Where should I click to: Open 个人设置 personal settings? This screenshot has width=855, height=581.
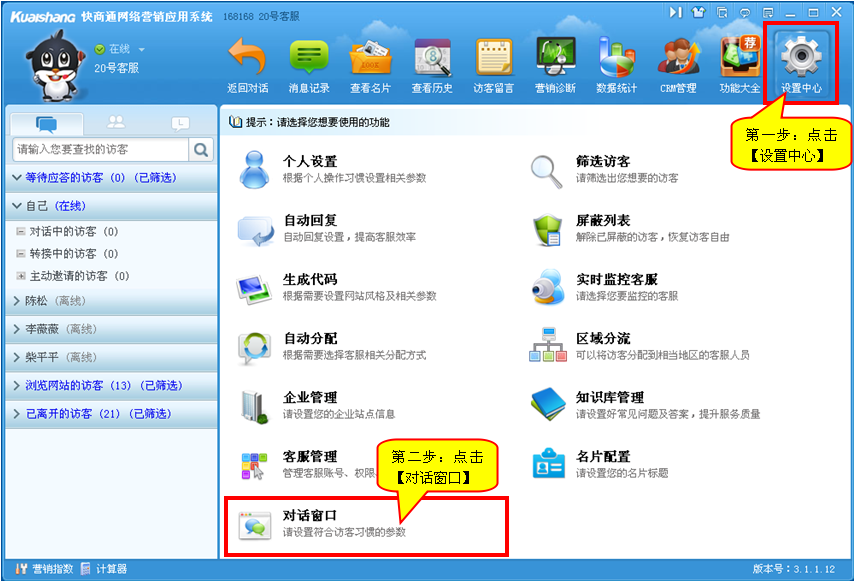click(x=310, y=168)
